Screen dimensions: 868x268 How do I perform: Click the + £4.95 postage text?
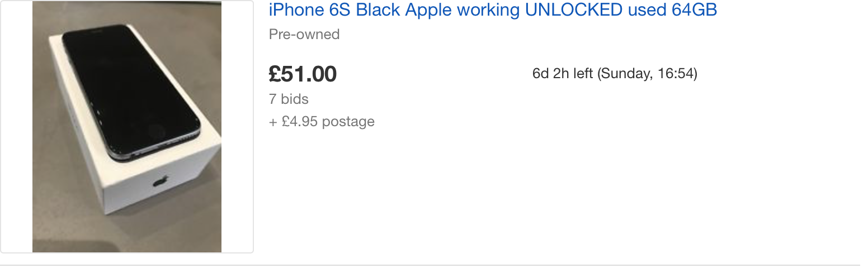coord(322,121)
